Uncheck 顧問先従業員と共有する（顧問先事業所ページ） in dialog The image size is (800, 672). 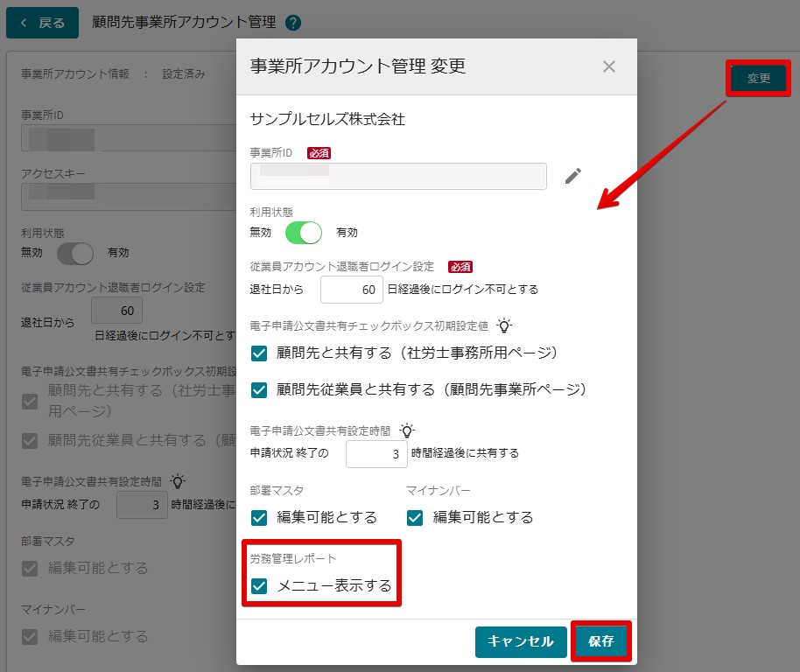pos(259,390)
